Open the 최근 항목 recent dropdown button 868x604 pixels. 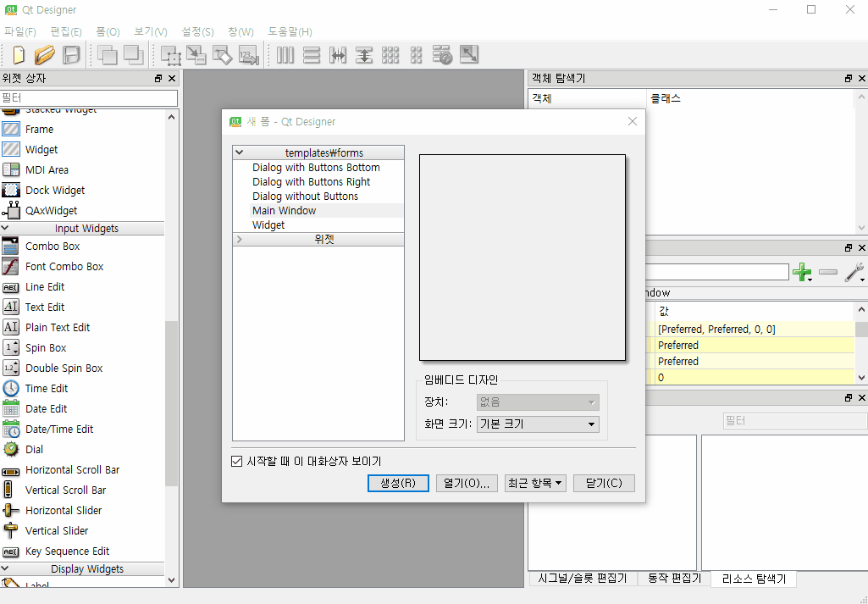click(535, 484)
